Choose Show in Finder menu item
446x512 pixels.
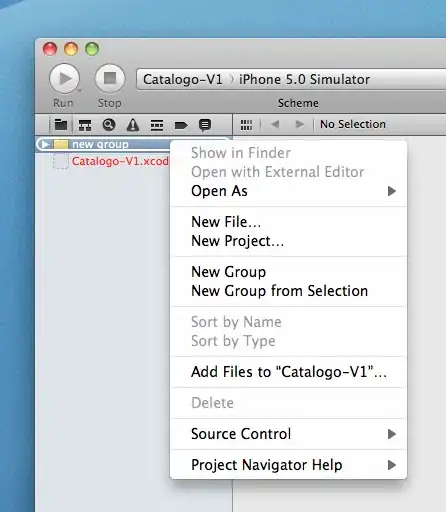click(241, 153)
